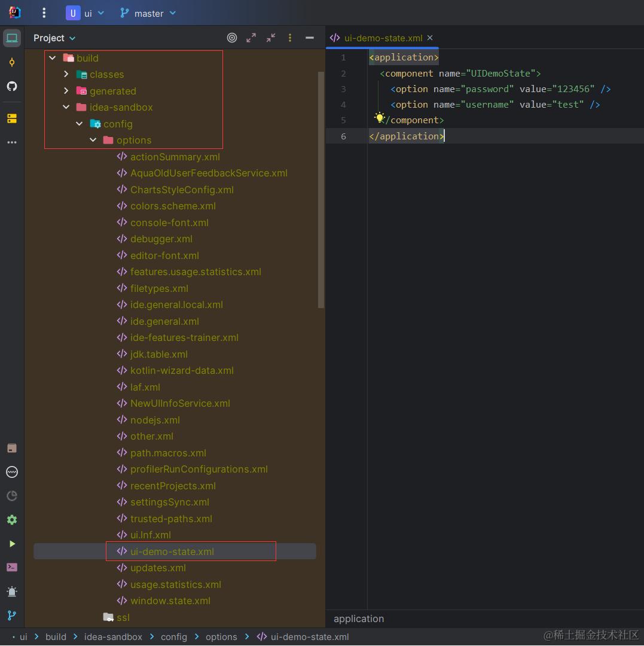Click the UIDemoState component name text
This screenshot has height=646, width=644.
pos(500,74)
